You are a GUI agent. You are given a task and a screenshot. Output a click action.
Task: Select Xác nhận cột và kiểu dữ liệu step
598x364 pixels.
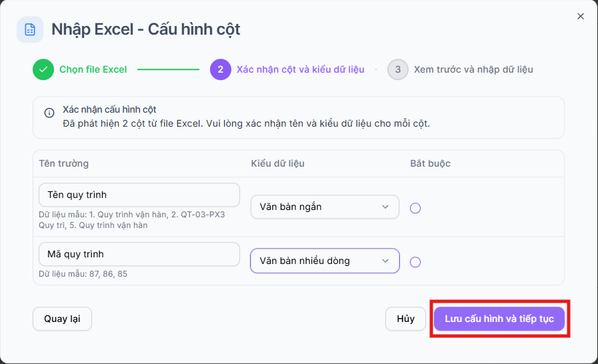pos(301,69)
